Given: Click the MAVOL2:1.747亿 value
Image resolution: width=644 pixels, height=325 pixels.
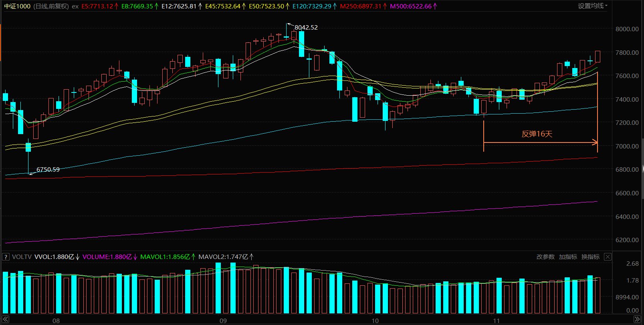Looking at the screenshot, I should coord(223,257).
